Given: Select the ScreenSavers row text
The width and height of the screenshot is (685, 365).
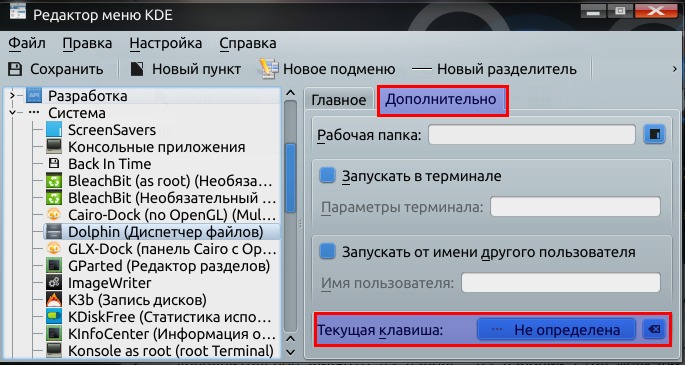Looking at the screenshot, I should 112,130.
